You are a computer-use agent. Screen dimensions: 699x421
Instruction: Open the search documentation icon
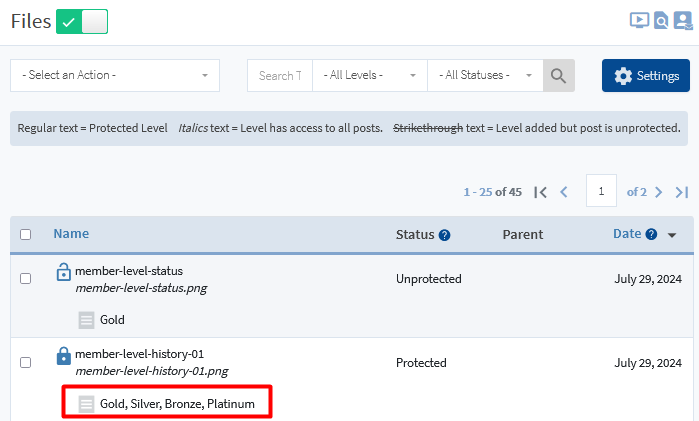click(661, 21)
